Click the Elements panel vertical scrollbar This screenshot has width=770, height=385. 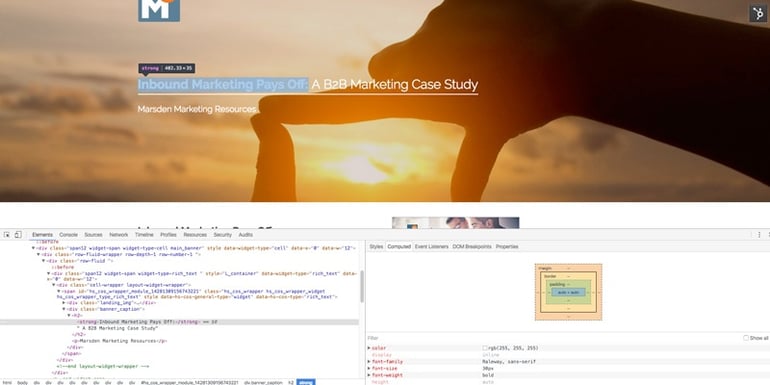pyautogui.click(x=362, y=287)
